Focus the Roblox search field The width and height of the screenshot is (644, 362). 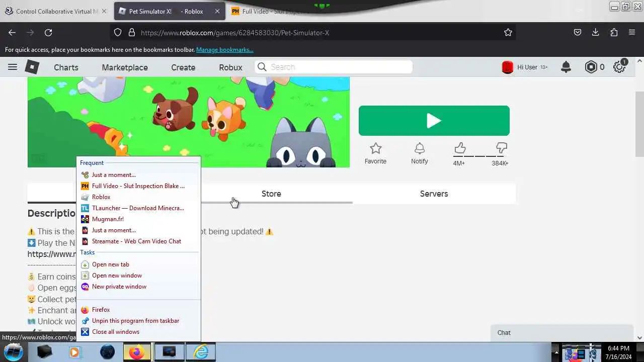point(334,67)
